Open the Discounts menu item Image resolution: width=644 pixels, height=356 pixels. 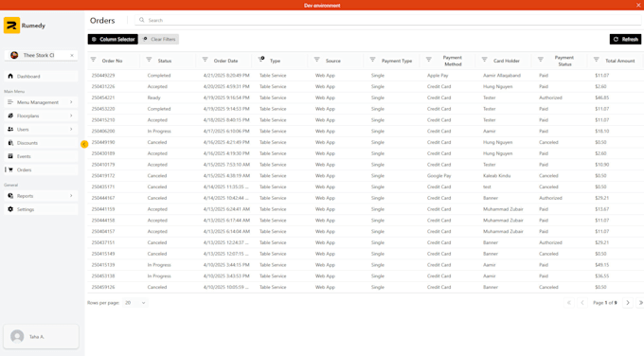coord(41,143)
